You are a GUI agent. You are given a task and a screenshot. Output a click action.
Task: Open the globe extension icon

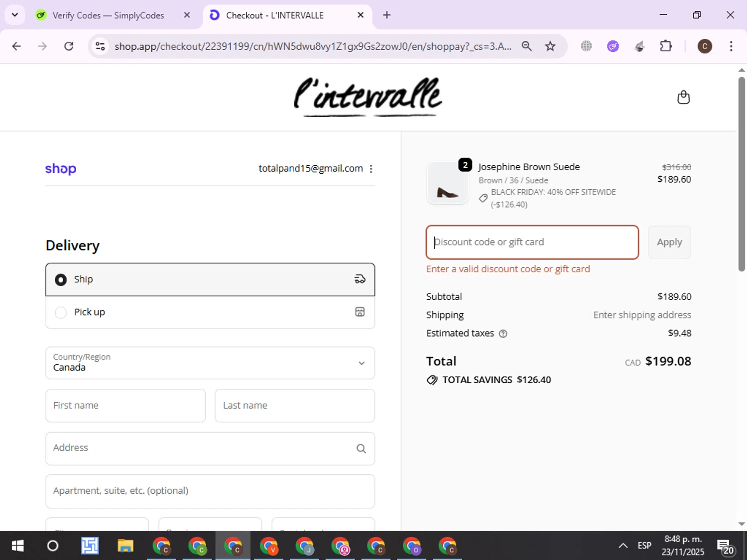click(587, 46)
